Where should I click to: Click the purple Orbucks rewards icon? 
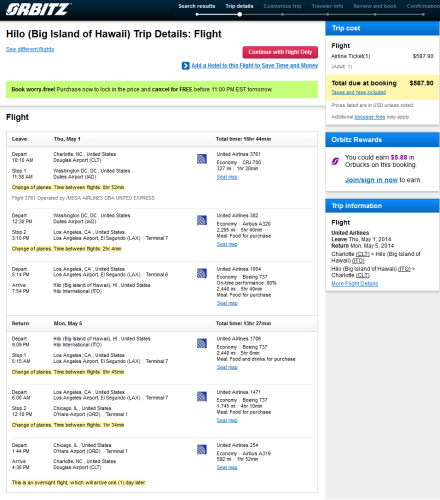point(335,161)
